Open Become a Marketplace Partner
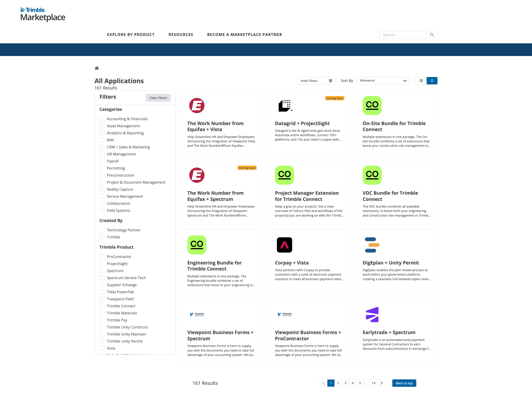This screenshot has height=403, width=532. [x=245, y=35]
